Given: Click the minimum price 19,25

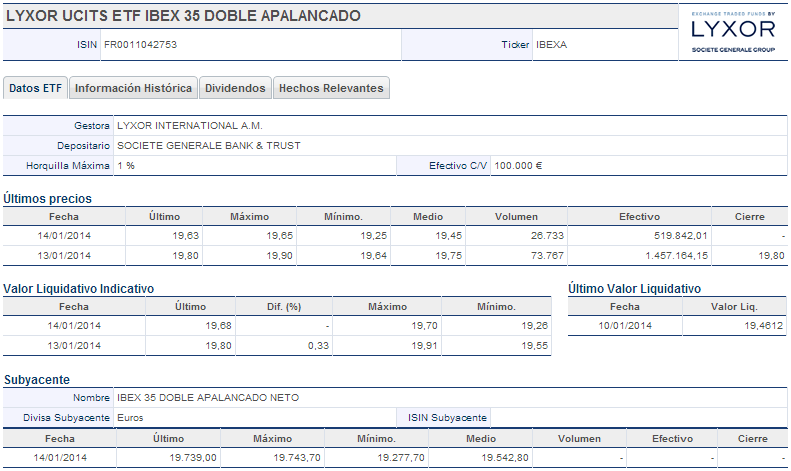Looking at the screenshot, I should (x=373, y=236).
